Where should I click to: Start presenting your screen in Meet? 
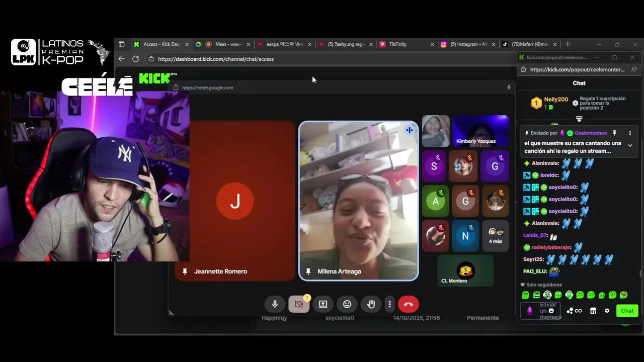click(x=323, y=304)
